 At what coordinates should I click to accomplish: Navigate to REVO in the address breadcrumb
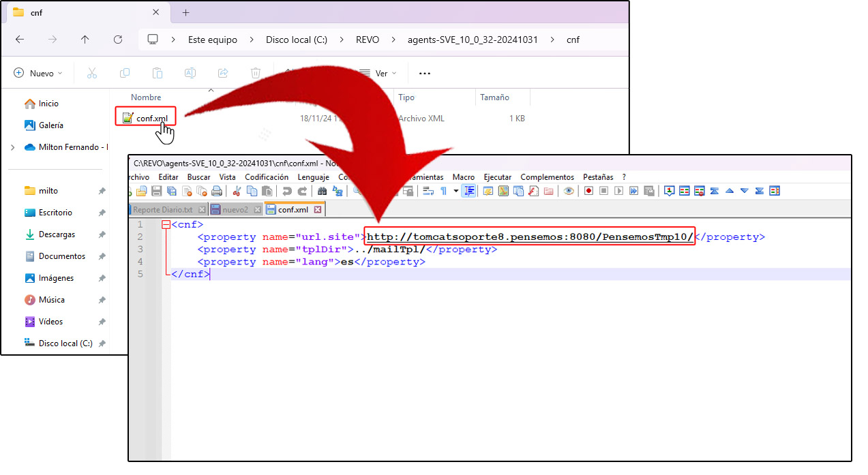coord(368,40)
